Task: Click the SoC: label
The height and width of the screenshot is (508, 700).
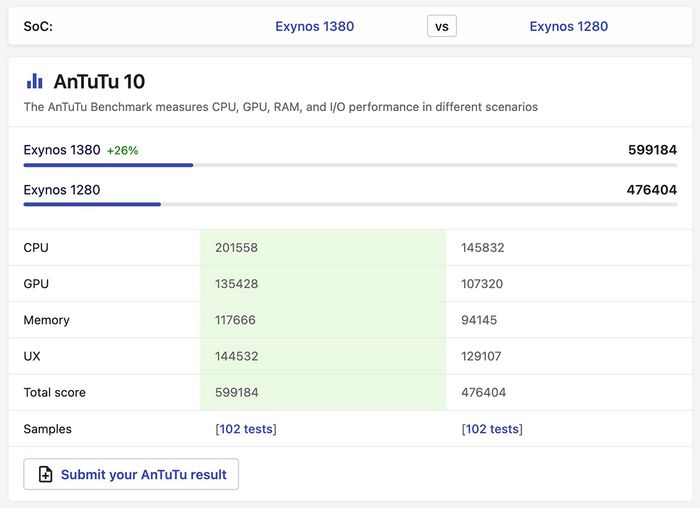Action: click(38, 26)
